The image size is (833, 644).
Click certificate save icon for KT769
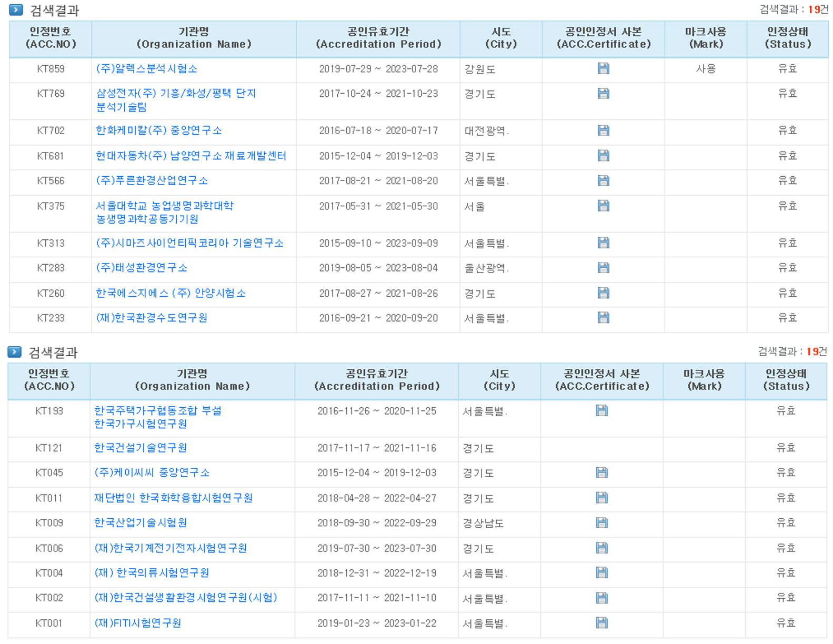point(603,94)
